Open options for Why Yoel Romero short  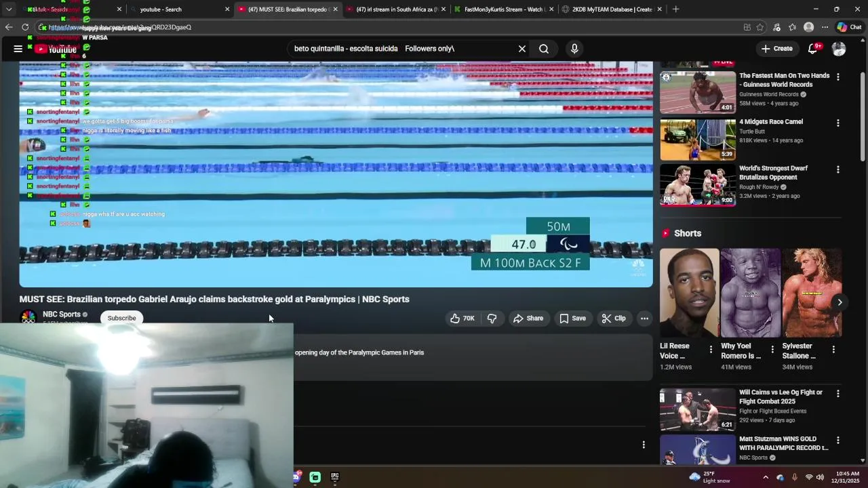(772, 350)
